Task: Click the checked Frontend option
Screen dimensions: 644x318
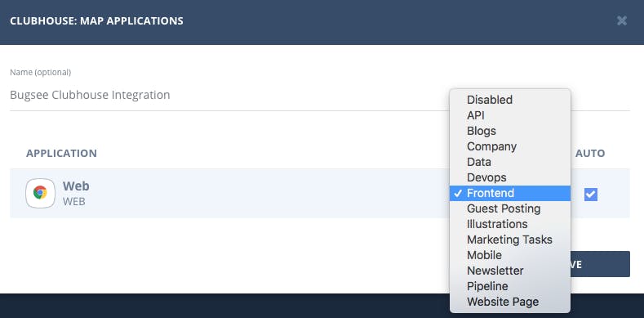Action: (510, 193)
